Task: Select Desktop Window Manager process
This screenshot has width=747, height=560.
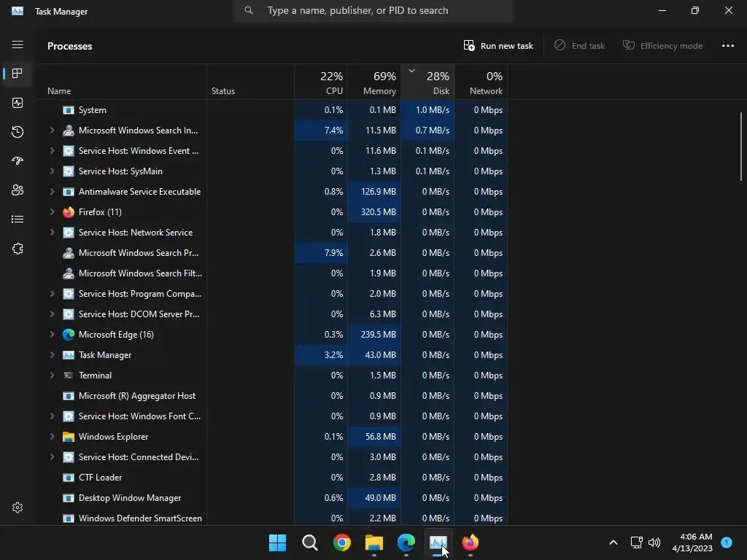Action: [273, 497]
